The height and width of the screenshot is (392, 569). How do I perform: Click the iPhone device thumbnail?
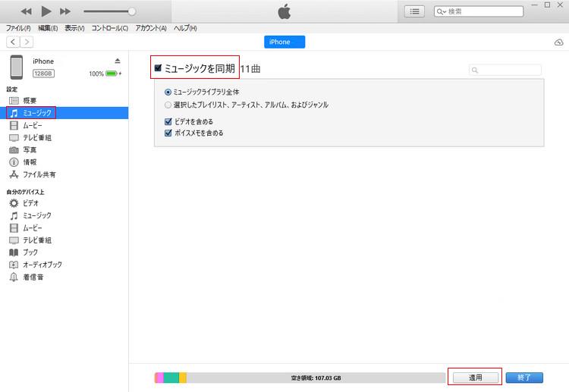(x=17, y=67)
